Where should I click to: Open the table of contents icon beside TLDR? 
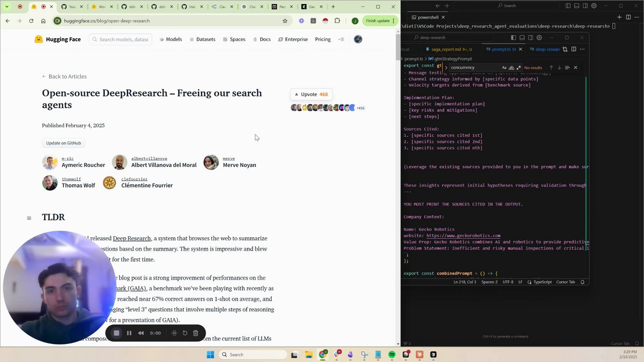pos(29,218)
